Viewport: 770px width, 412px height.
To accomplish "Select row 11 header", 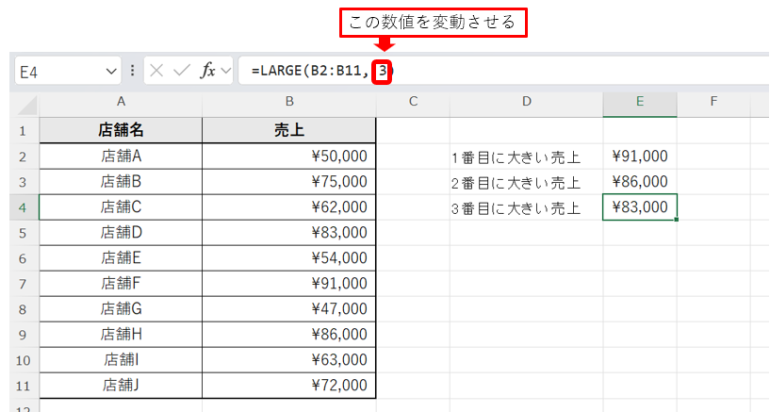I will [x=23, y=386].
